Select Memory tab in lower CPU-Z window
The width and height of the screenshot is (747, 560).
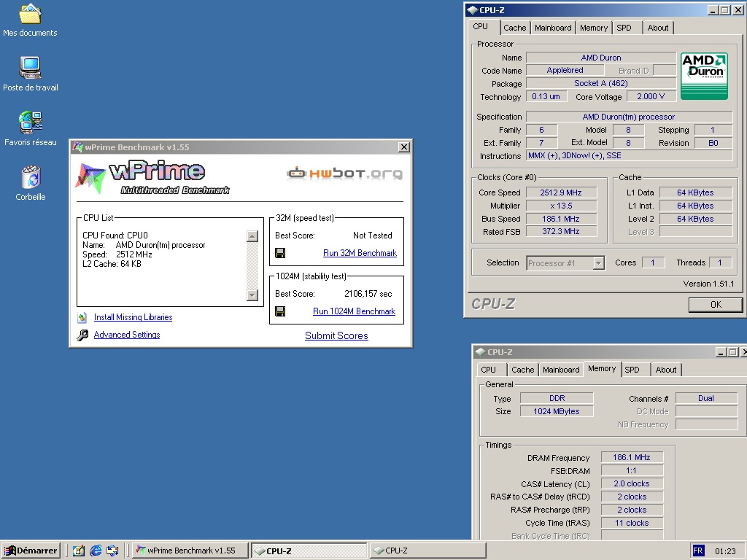602,368
